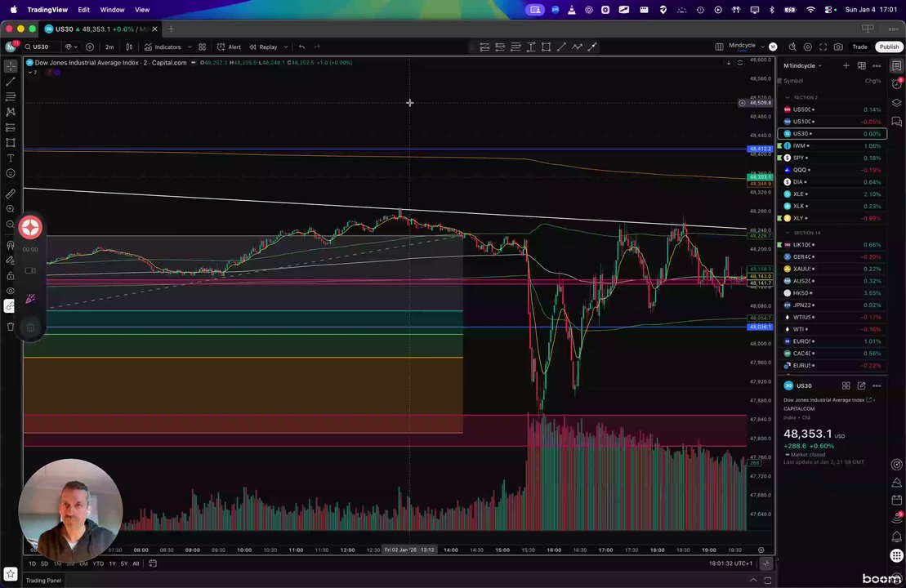Toggle the recorder camera icon

(30, 270)
